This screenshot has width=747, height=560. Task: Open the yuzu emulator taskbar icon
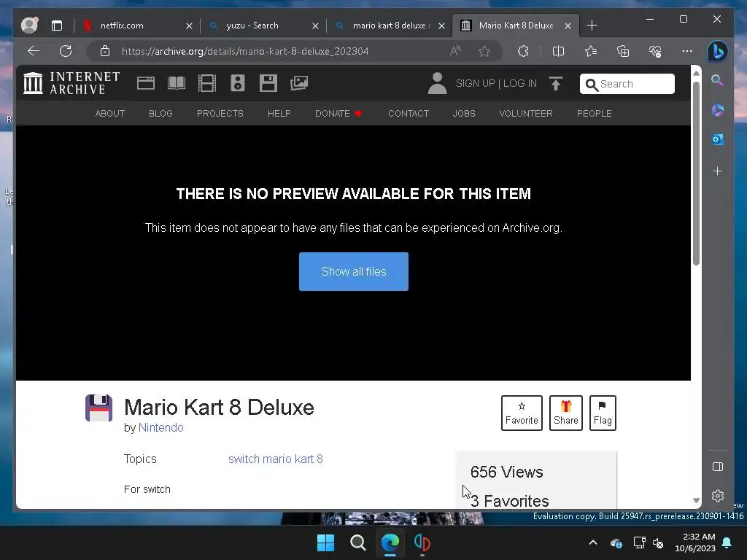(x=422, y=542)
